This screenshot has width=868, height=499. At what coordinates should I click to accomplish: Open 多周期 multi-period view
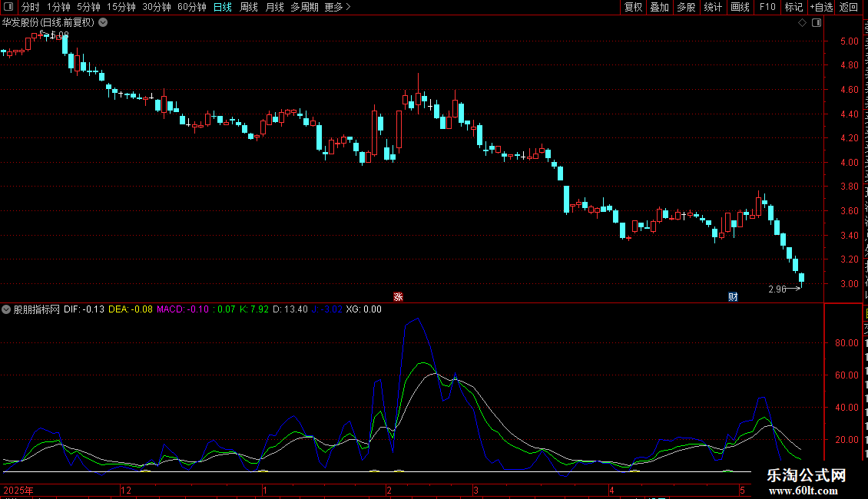(304, 7)
